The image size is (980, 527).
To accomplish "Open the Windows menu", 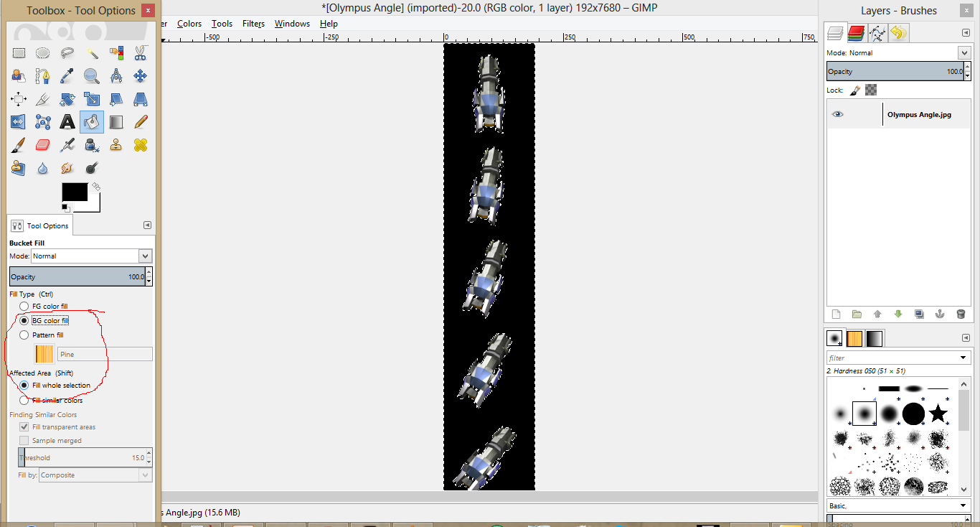I will pos(292,24).
